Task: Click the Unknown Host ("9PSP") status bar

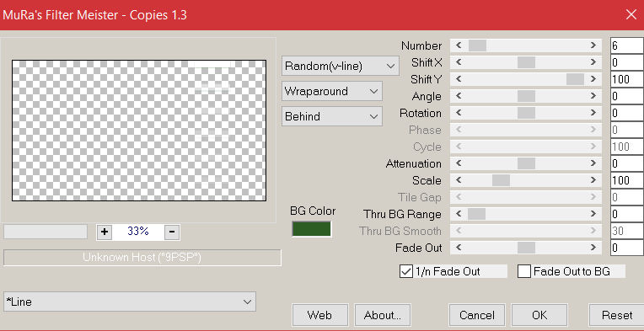Action: pos(142,258)
